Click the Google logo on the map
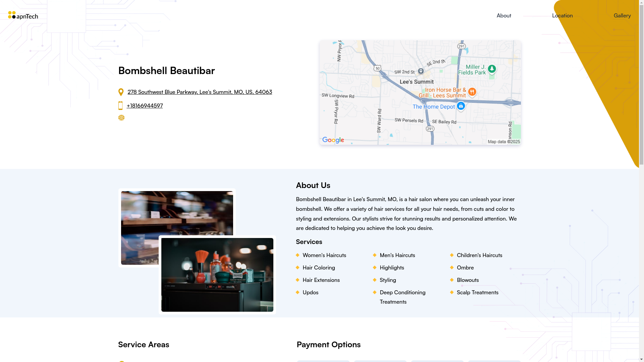 [333, 140]
